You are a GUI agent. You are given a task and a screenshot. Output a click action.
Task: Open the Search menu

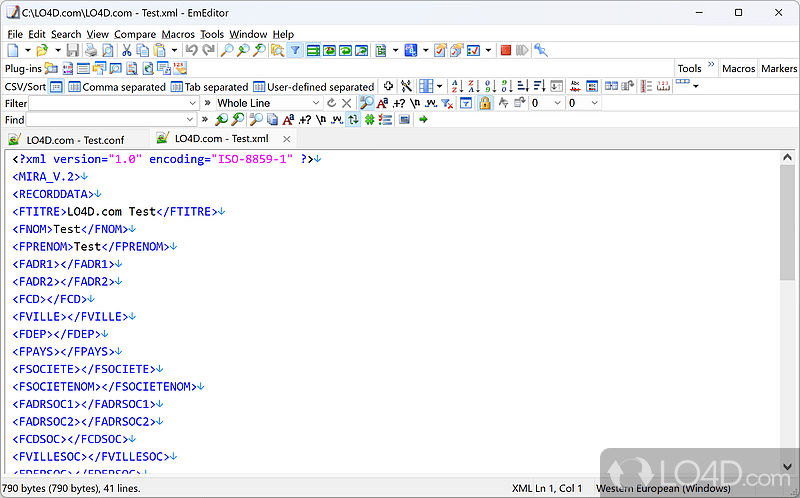pyautogui.click(x=66, y=34)
